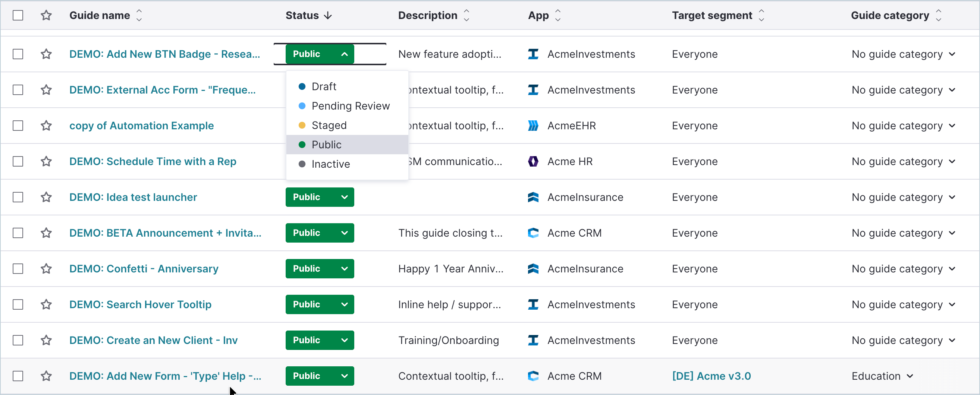This screenshot has width=980, height=395.
Task: Star the DEMO: Add New Form guide
Action: (46, 376)
